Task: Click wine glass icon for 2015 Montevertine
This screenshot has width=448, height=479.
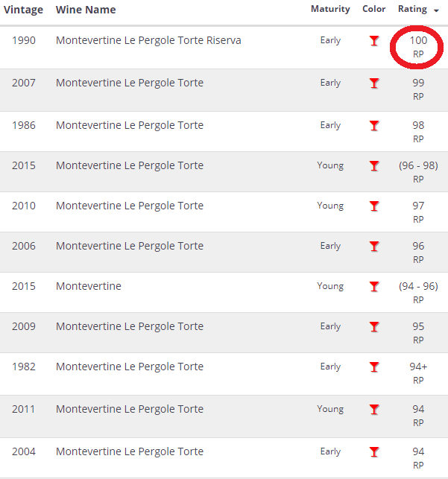Action: (x=374, y=287)
